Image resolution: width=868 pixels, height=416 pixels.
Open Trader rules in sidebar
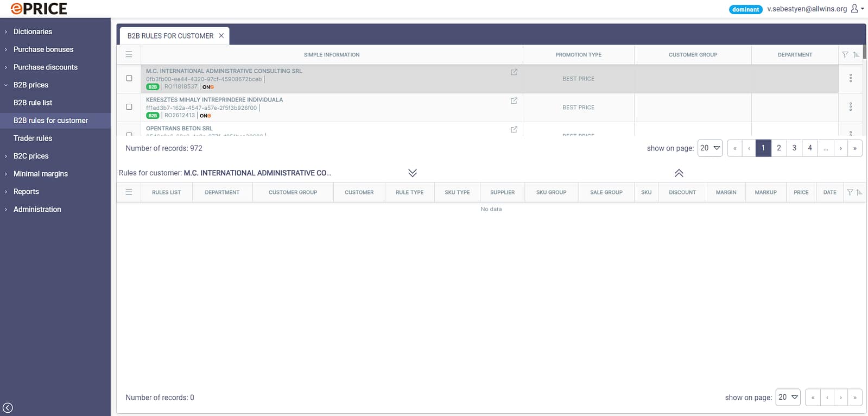(33, 138)
